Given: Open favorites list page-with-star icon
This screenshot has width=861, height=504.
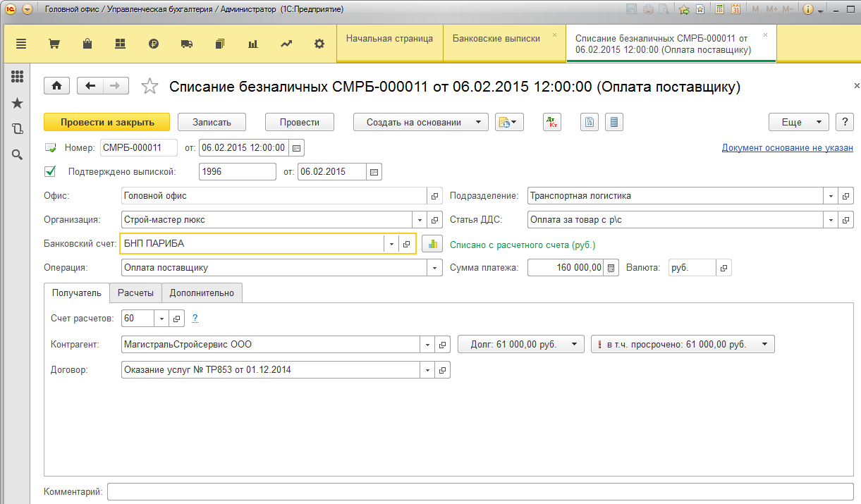Looking at the screenshot, I should (700, 10).
